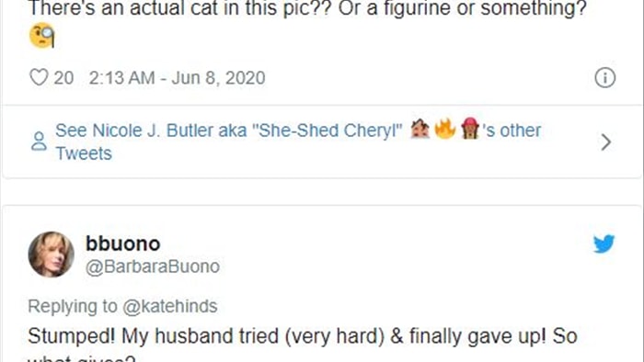Open the 2:13 AM - Jun 8, 2020 timestamp
Image resolution: width=644 pixels, height=362 pixels.
[177, 78]
